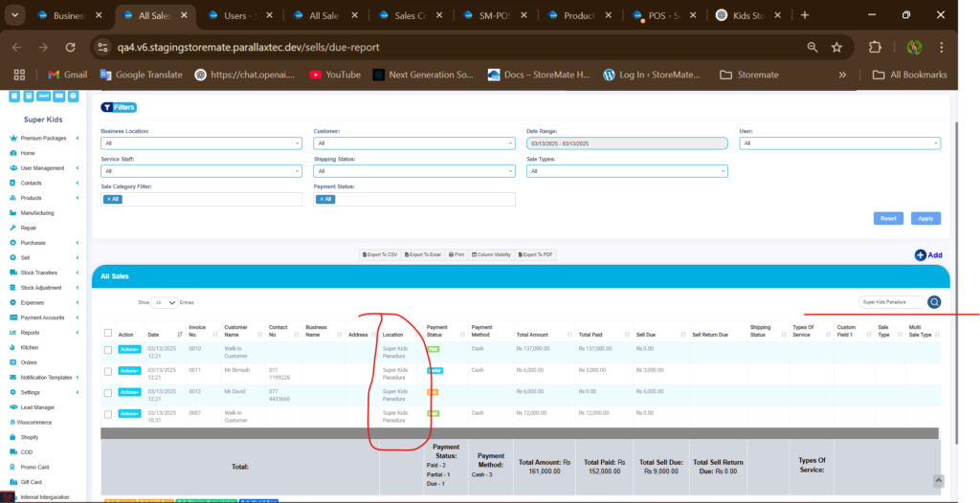Click the Apply filters button

[925, 219]
